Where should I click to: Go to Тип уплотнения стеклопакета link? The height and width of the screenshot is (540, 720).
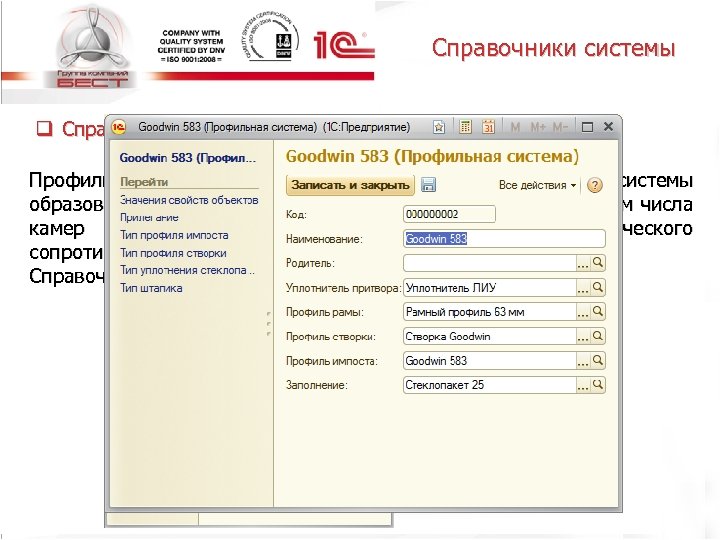pos(187,270)
